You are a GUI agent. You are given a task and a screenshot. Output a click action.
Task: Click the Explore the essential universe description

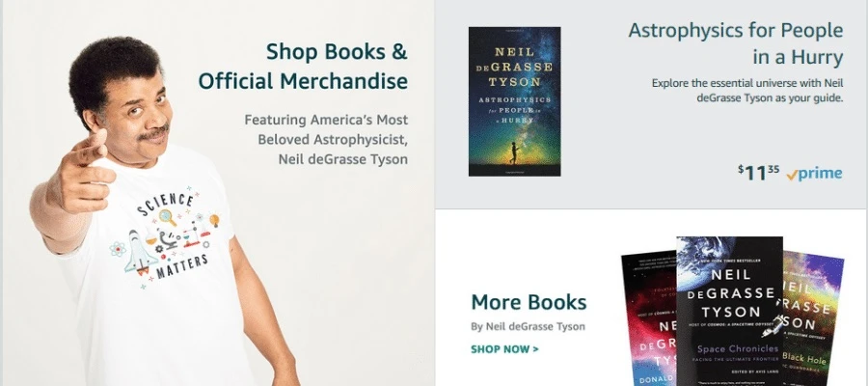[x=747, y=91]
